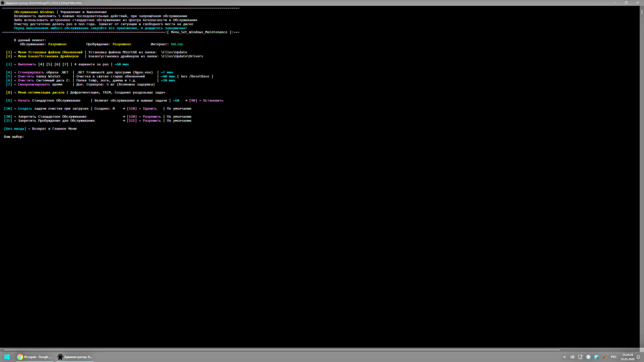Click '.NET Framework для программ (Ngen.exe)'

pyautogui.click(x=114, y=72)
